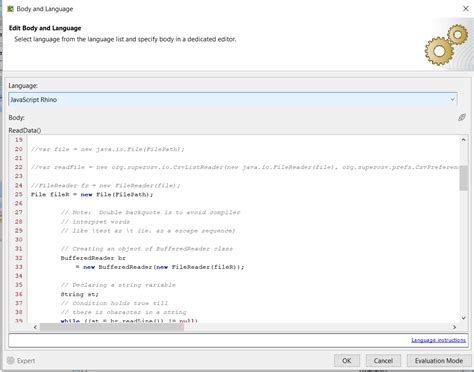474x372 pixels.
Task: Click the Cancel button
Action: [383, 361]
